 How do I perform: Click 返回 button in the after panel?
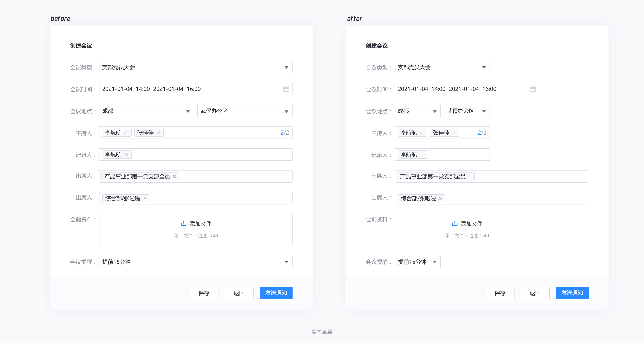[x=535, y=293]
